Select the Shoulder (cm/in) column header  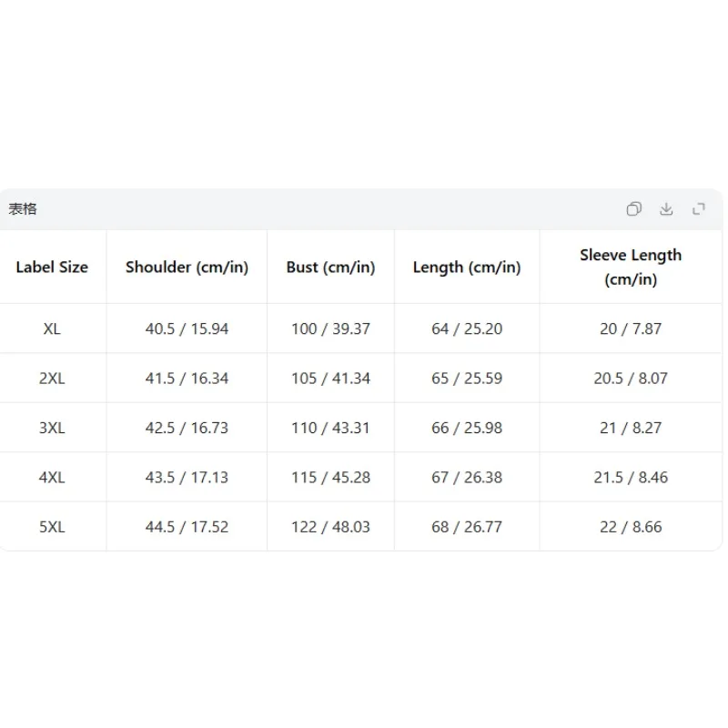coord(187,267)
